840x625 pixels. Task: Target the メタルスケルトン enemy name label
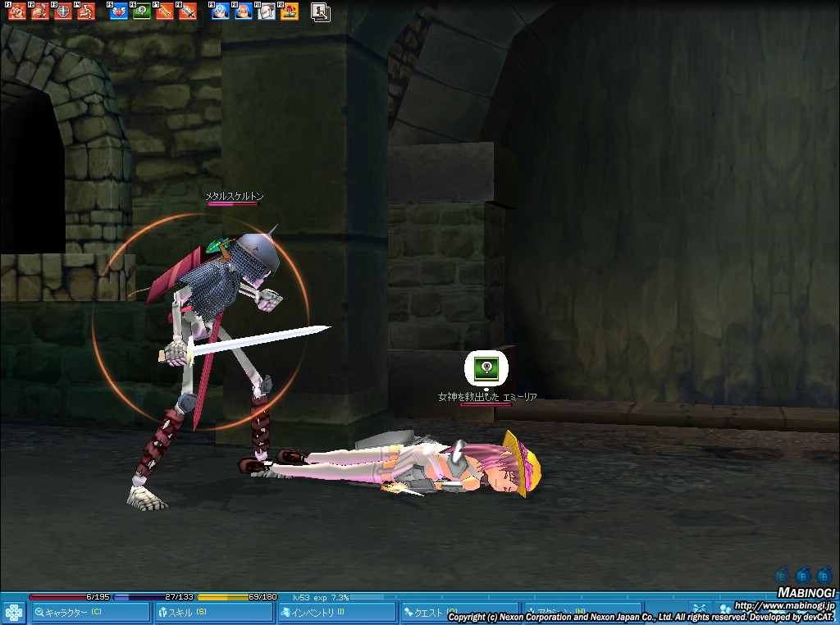232,197
